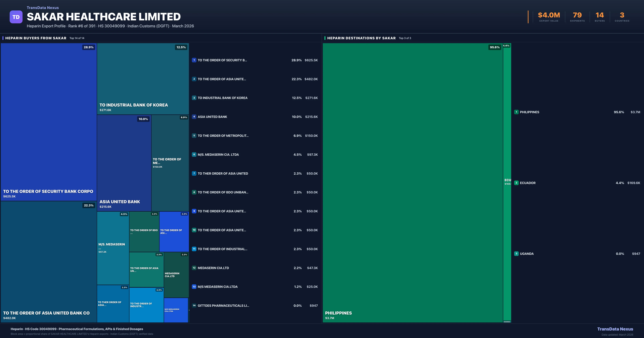644x338 pixels.
Task: Click green badge 3 beside Uganda
Action: pyautogui.click(x=516, y=253)
